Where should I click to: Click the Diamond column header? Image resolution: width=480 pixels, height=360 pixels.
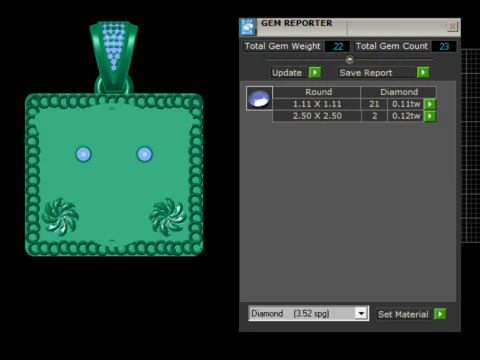(399, 92)
